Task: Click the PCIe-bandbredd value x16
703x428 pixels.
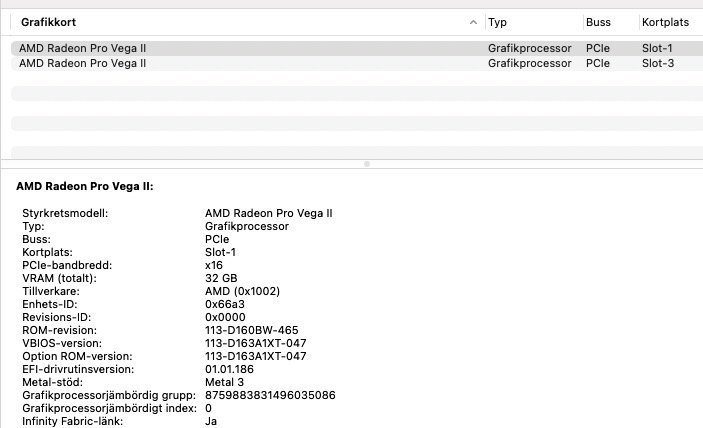Action: pyautogui.click(x=213, y=265)
